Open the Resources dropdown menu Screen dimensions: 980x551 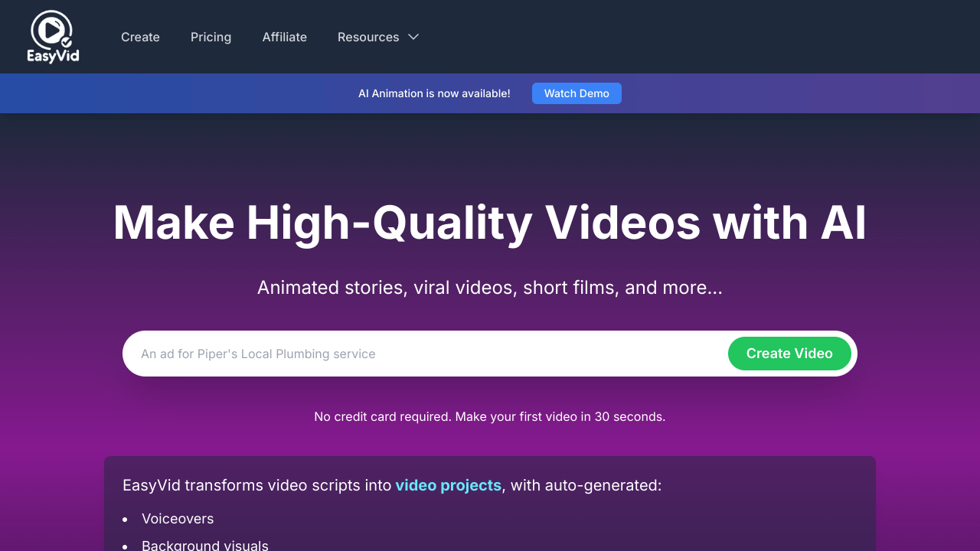pyautogui.click(x=368, y=37)
